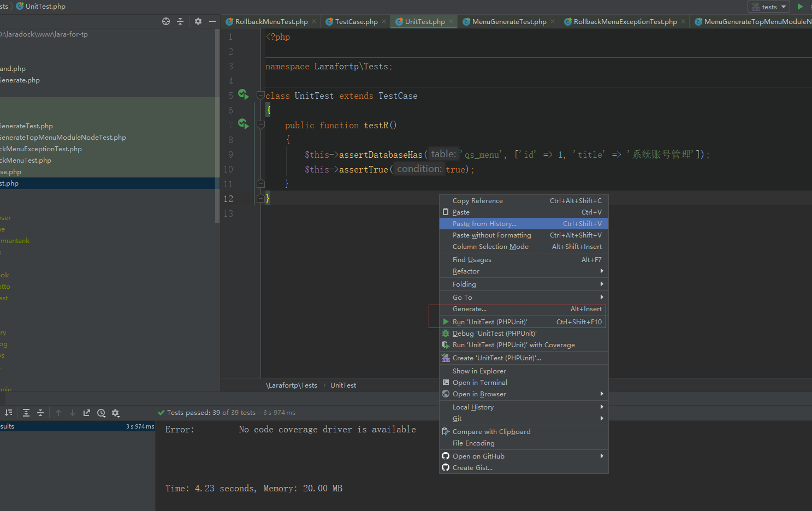Close the RollbackMenuTest.php tab
This screenshot has height=511, width=812.
point(314,22)
